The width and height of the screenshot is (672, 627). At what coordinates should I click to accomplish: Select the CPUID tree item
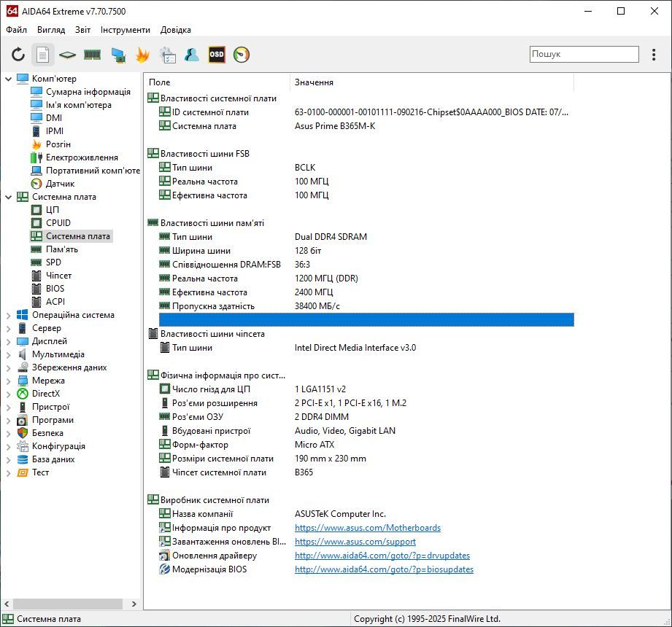58,222
